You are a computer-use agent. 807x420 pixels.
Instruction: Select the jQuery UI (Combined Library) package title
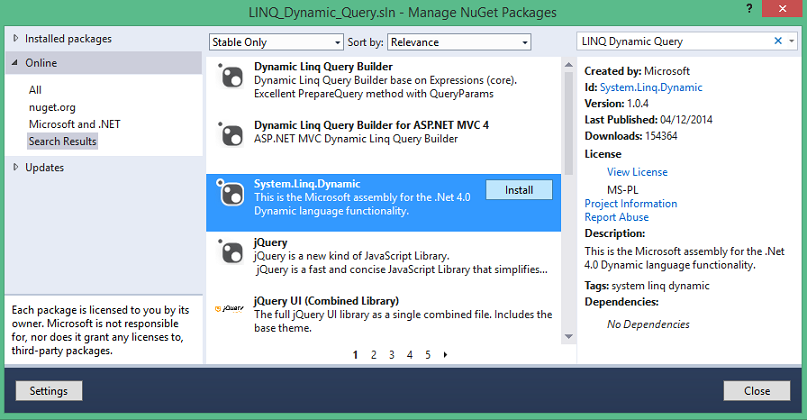(x=326, y=301)
